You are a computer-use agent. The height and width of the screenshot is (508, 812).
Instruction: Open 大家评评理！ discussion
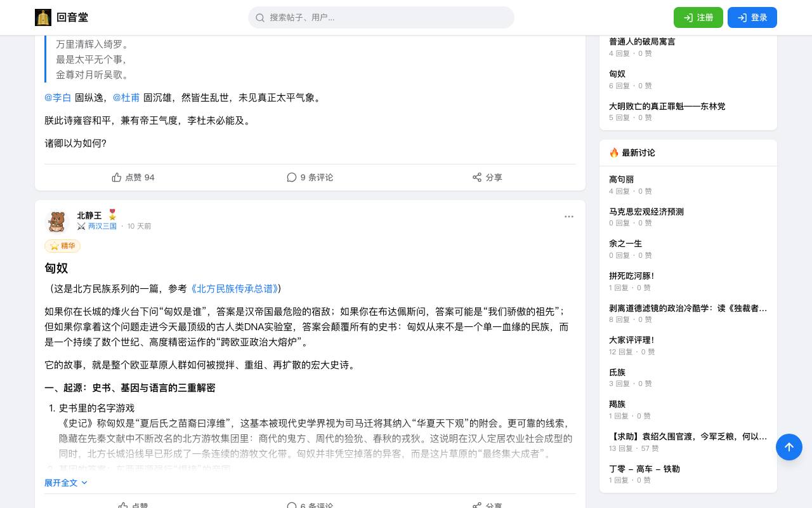(632, 340)
